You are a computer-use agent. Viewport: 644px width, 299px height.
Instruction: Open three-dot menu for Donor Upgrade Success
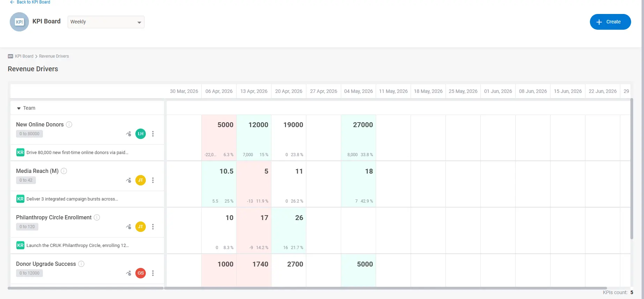pos(153,273)
